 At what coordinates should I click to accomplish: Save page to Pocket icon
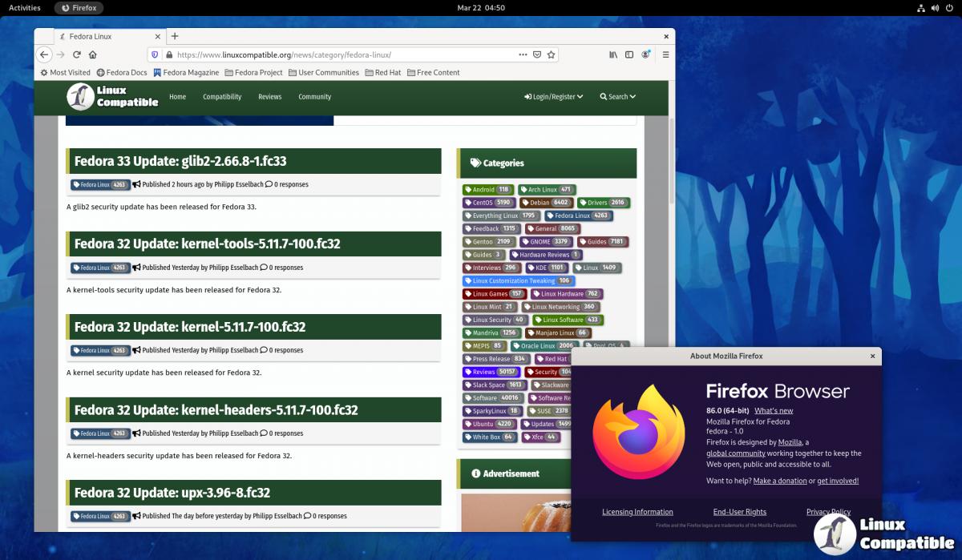tap(537, 54)
